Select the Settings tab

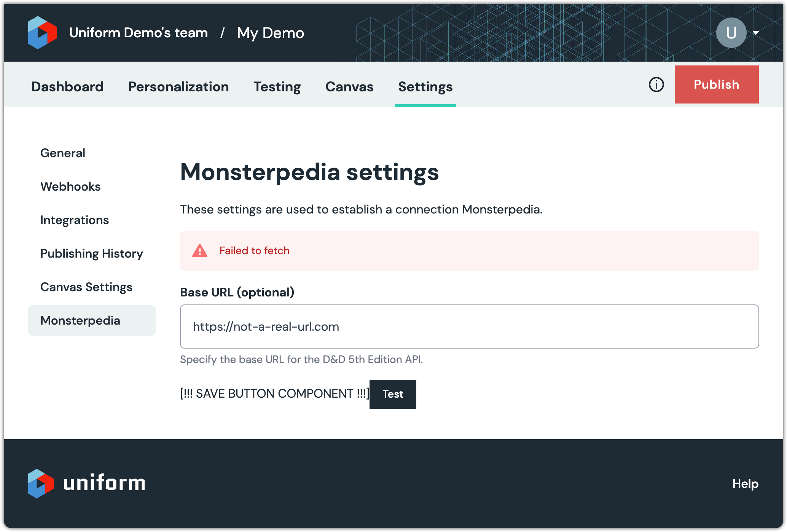(x=425, y=87)
